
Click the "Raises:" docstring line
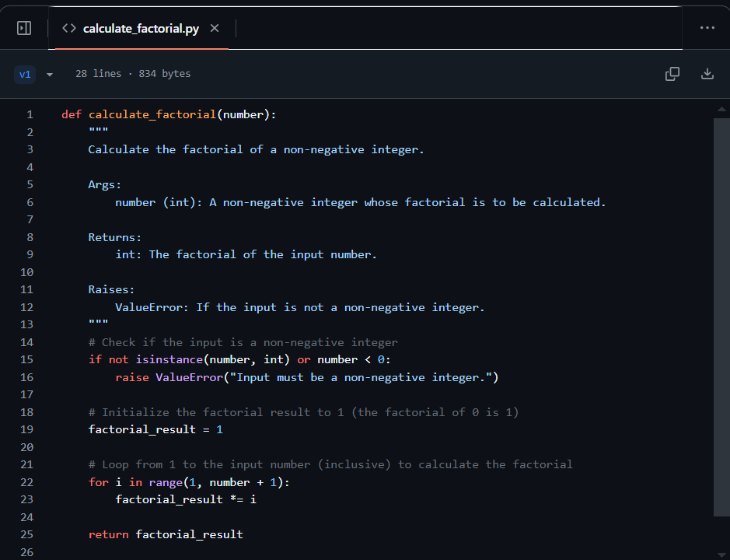(111, 289)
